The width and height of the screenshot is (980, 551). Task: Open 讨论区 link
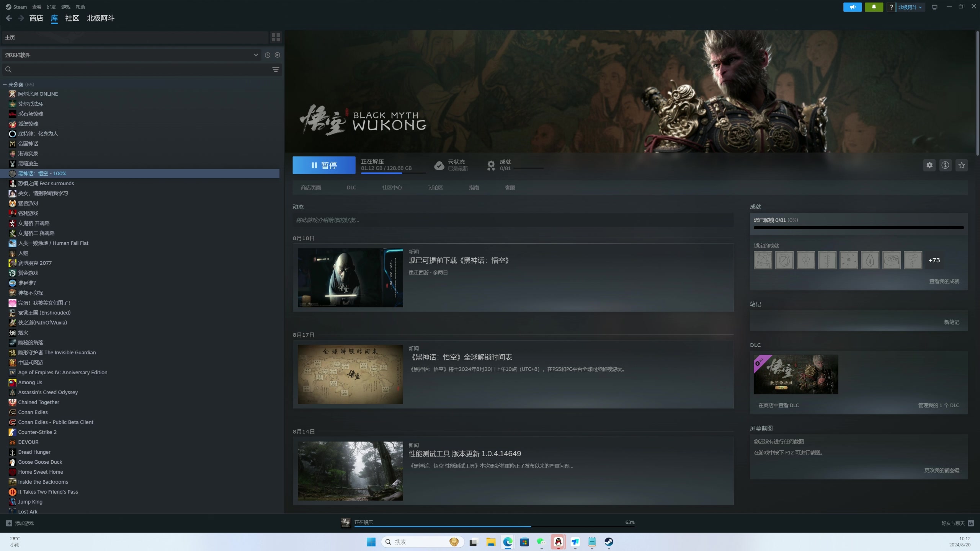pyautogui.click(x=435, y=187)
